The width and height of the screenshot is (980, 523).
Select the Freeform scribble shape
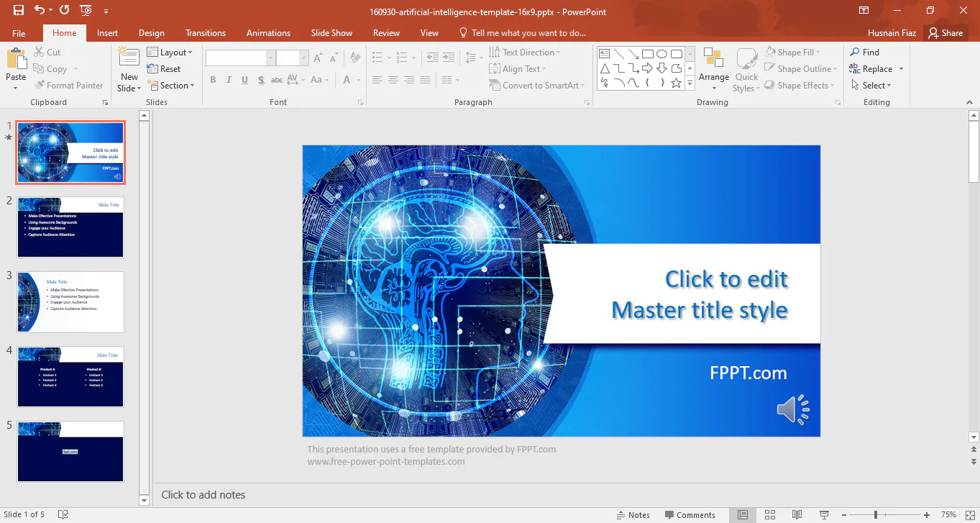[604, 83]
